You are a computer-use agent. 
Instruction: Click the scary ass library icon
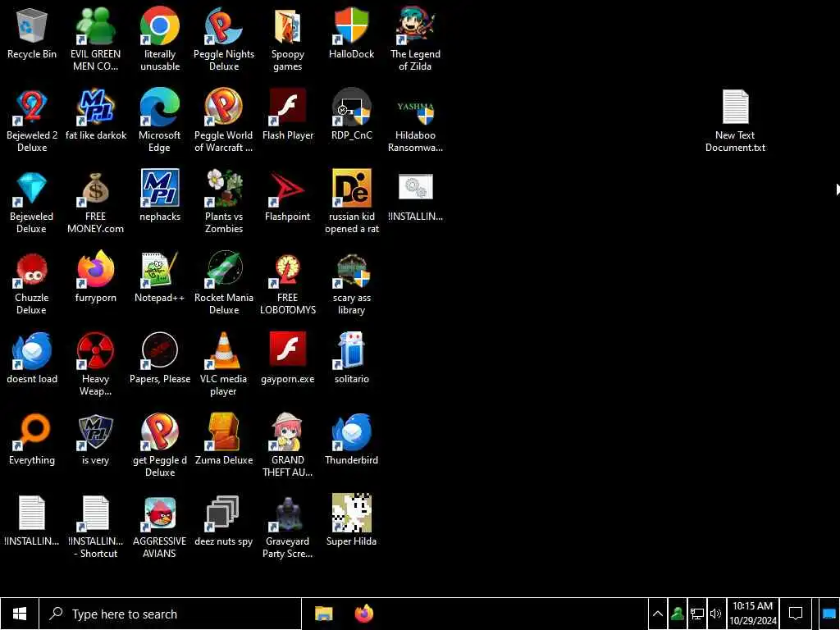[x=351, y=283]
